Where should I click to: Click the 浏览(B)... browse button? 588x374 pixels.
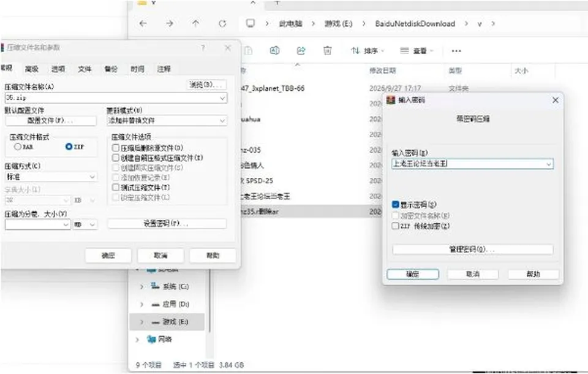tap(206, 85)
